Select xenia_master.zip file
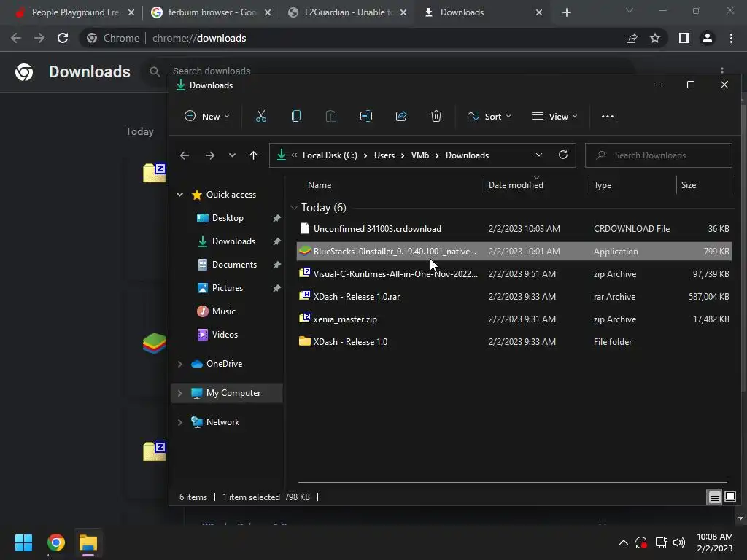The image size is (747, 560). (514, 319)
